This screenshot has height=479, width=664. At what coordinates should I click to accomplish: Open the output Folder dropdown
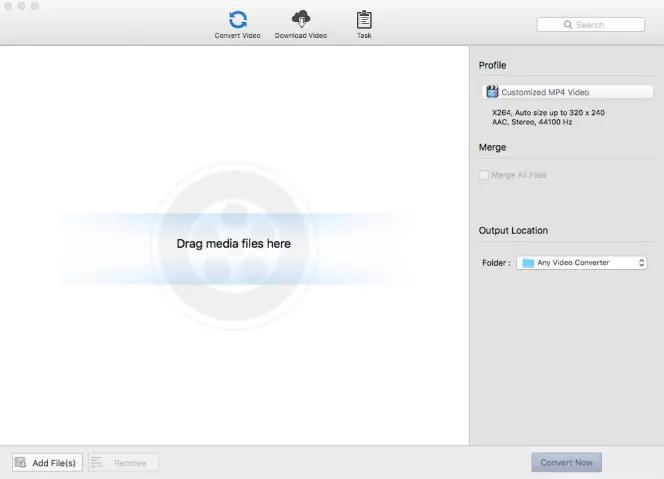click(581, 263)
